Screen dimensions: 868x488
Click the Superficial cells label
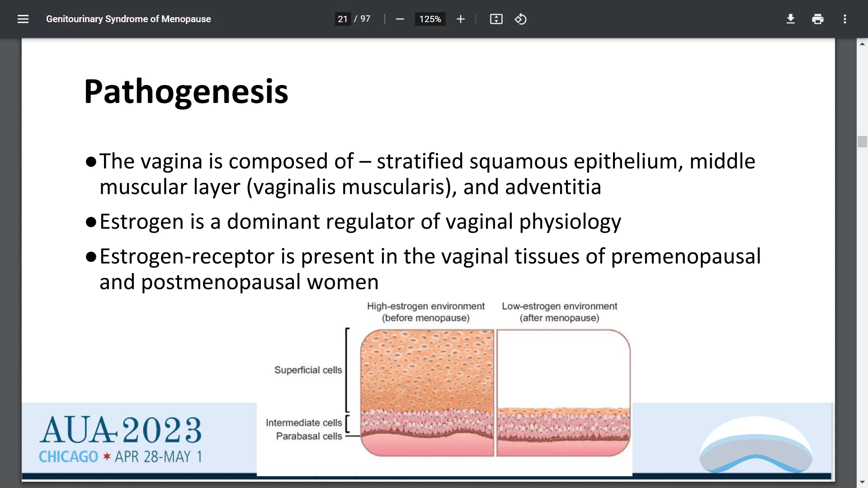click(x=308, y=370)
